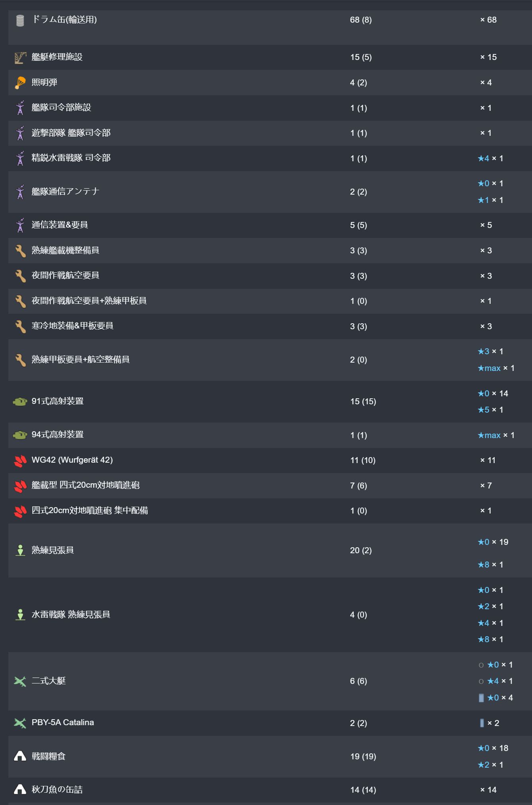The height and width of the screenshot is (805, 532).
Task: Click the 精鋭水雷戦隊 司令部 tower icon
Action: (20, 158)
